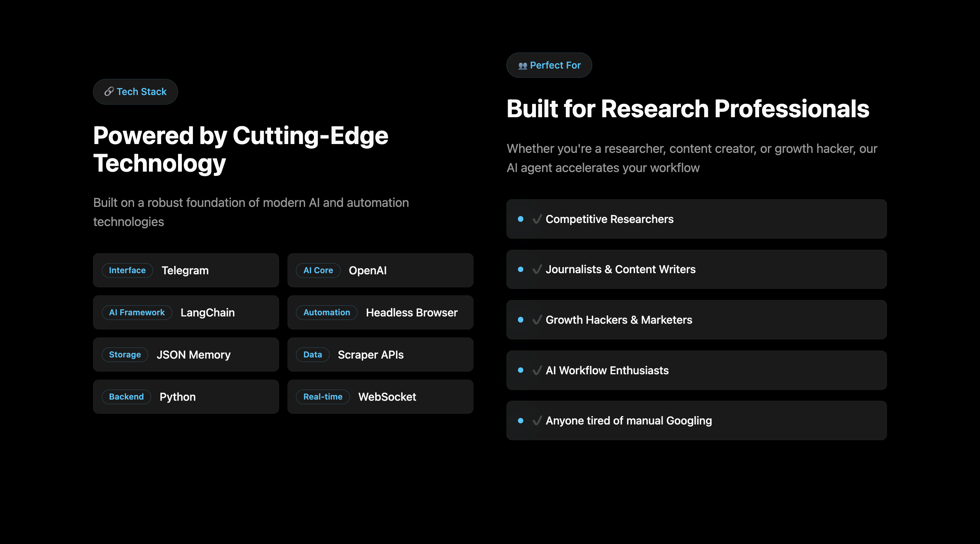
Task: Click the Automation tag beside Headless Browser
Action: point(327,313)
